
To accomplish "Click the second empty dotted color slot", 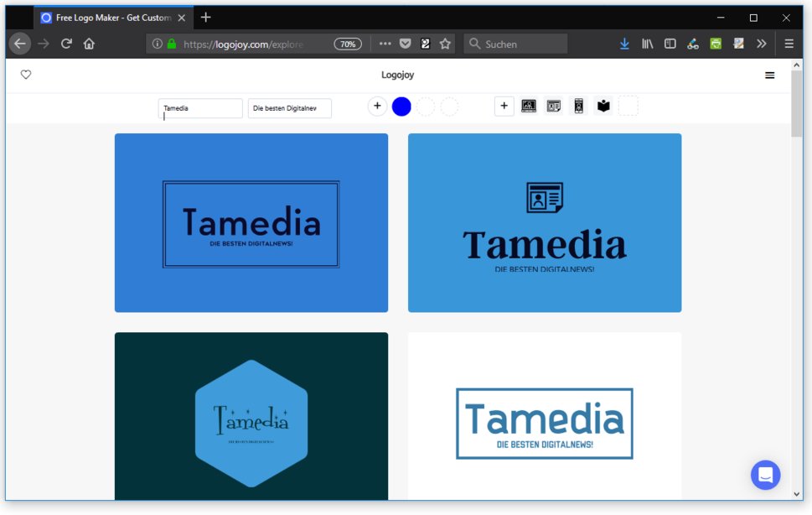I will click(x=449, y=107).
